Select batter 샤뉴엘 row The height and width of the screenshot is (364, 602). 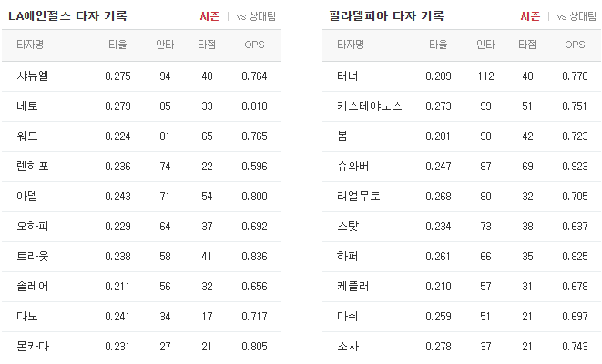[x=141, y=76]
